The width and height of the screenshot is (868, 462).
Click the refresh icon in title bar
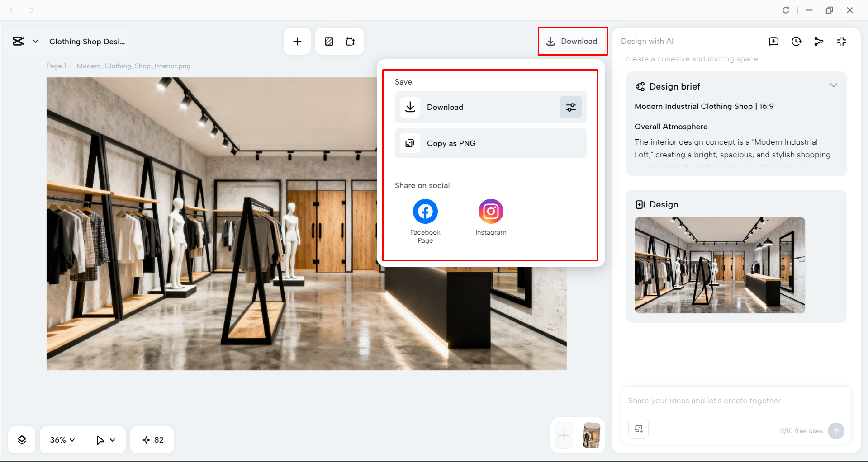(786, 10)
